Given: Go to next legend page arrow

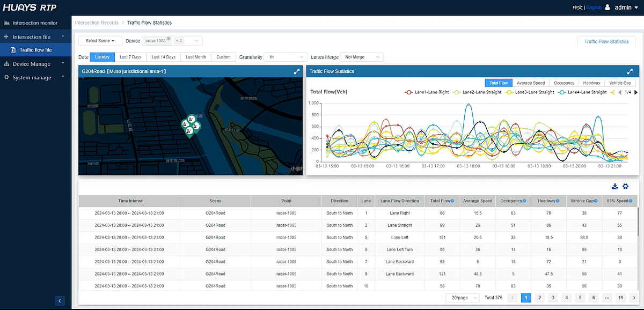Looking at the screenshot, I should point(636,92).
